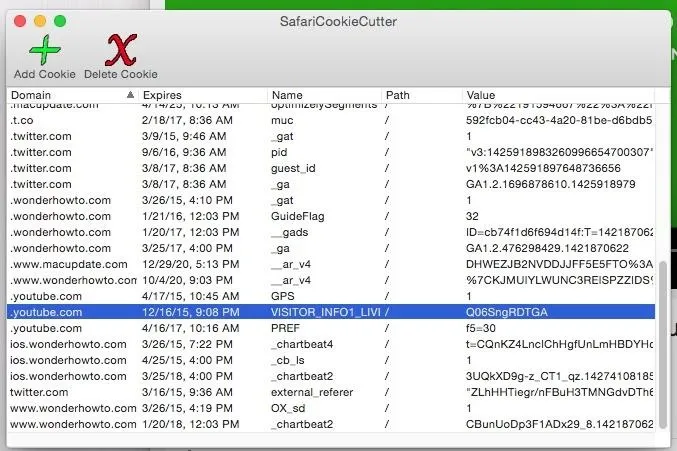Click the value Q06SngRDTGA
This screenshot has width=677, height=451.
(x=506, y=312)
